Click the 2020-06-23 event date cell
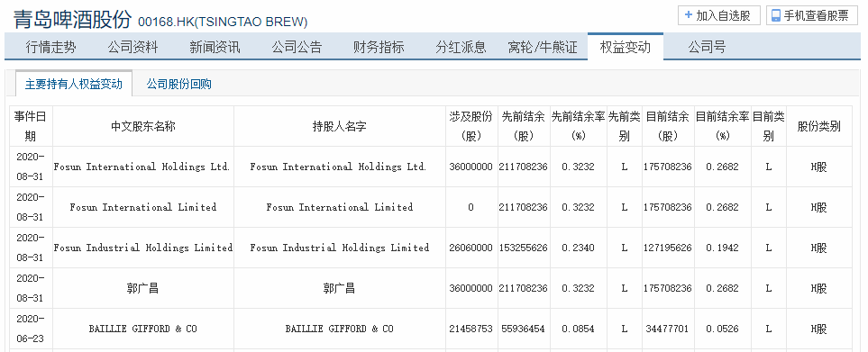Screen dimensions: 868x352 [x=31, y=329]
